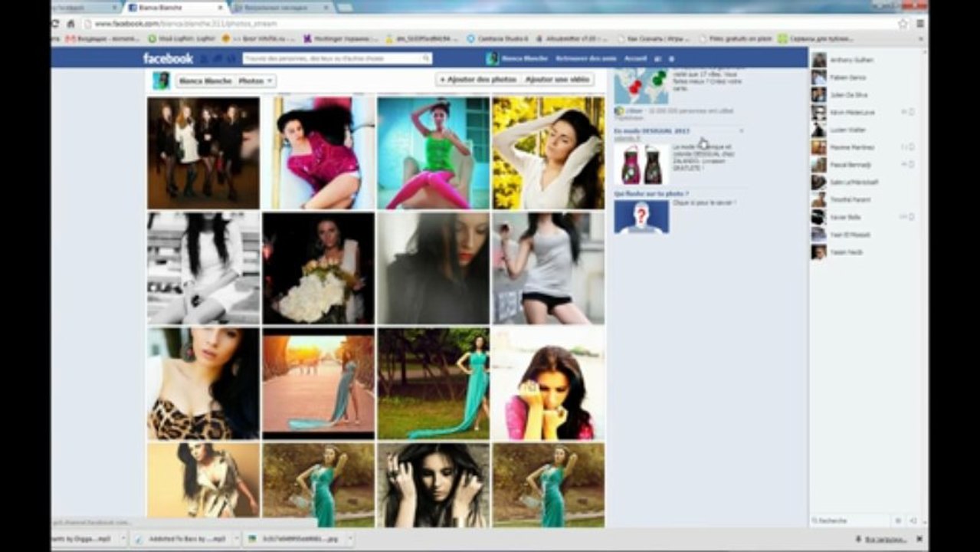
Task: Open the messages icon in Facebook header
Action: click(217, 59)
